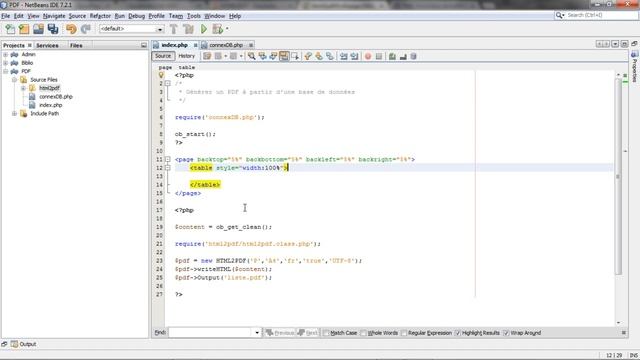Collapse the code fold at line 11
Screen dimensions: 640x360
[168, 159]
